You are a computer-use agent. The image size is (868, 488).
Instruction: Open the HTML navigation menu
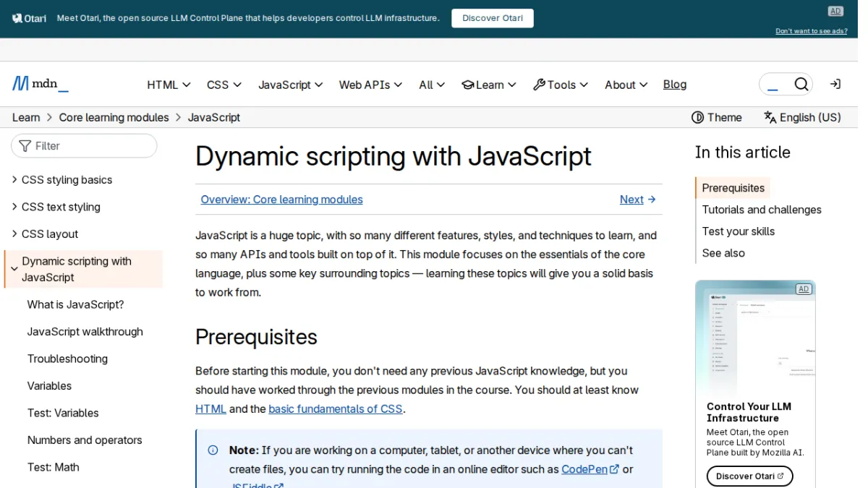169,85
